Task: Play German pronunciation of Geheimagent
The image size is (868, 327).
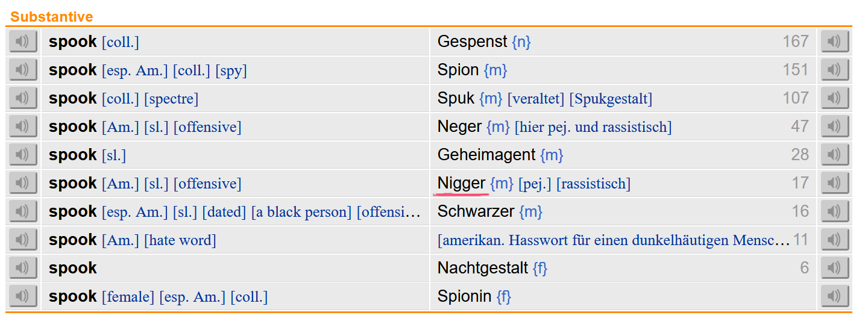Action: click(835, 155)
